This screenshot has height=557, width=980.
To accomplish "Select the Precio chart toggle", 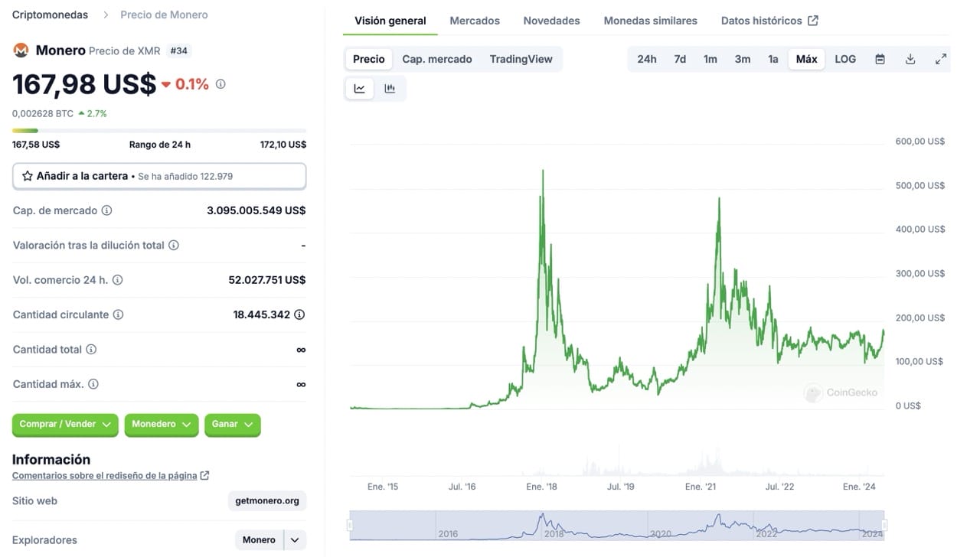I will click(369, 59).
